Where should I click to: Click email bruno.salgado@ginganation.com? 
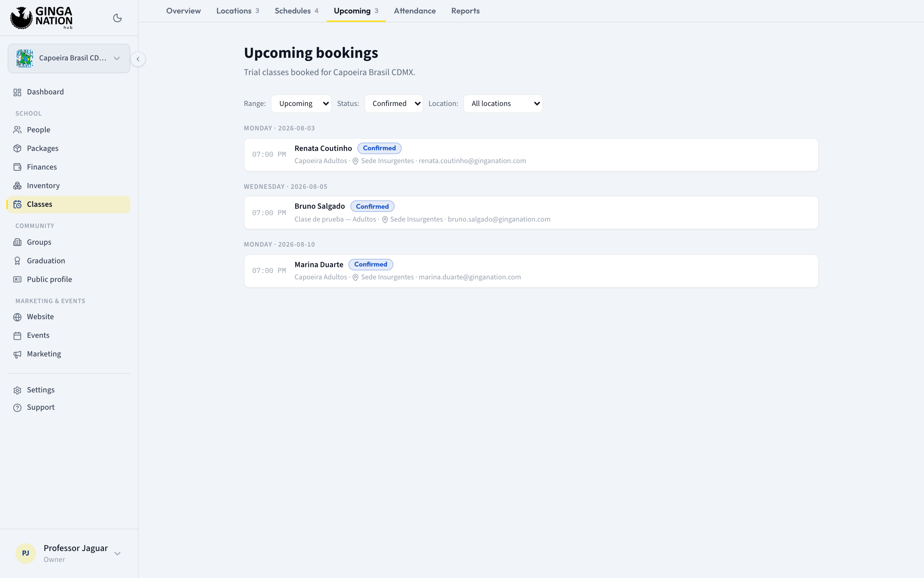pyautogui.click(x=499, y=219)
